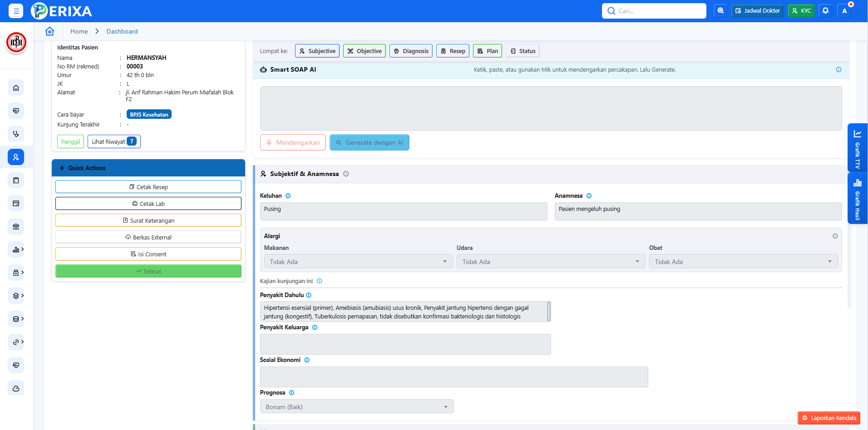Open the cloud icon in sidebar
The image size is (868, 430).
pyautogui.click(x=16, y=388)
